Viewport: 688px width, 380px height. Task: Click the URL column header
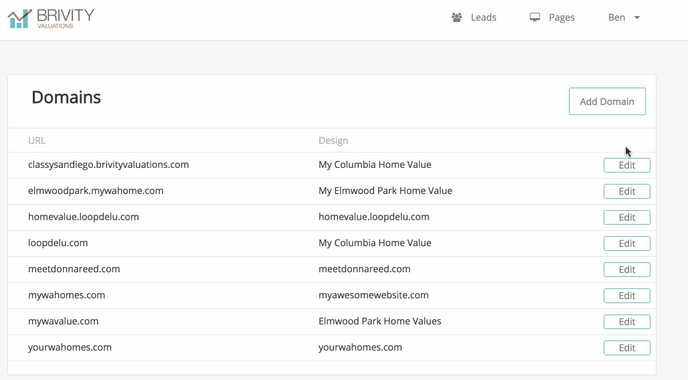click(x=37, y=140)
